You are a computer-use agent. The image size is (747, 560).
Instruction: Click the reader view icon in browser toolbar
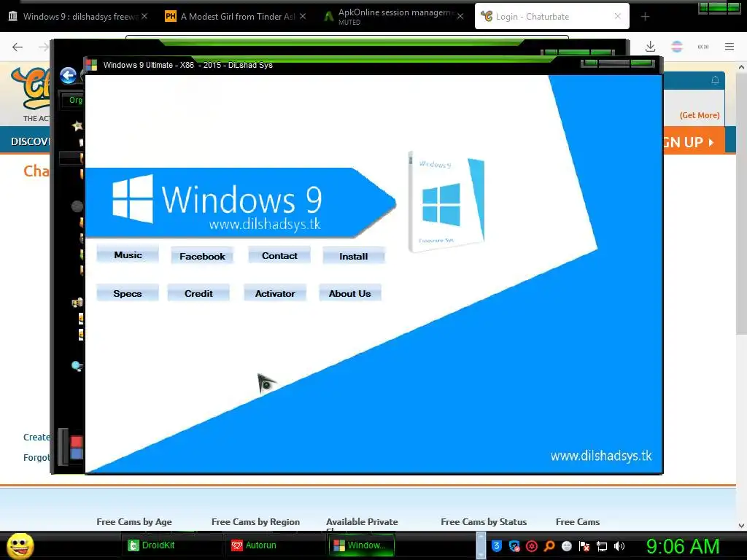(703, 47)
